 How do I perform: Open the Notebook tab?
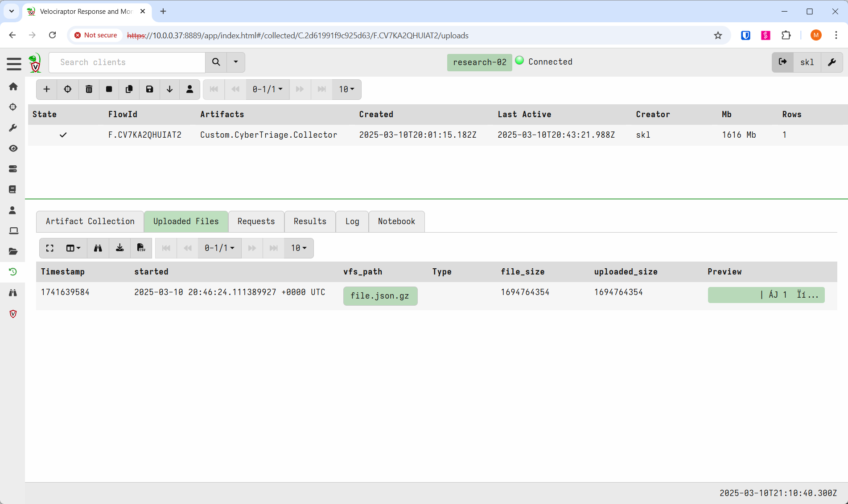(396, 221)
